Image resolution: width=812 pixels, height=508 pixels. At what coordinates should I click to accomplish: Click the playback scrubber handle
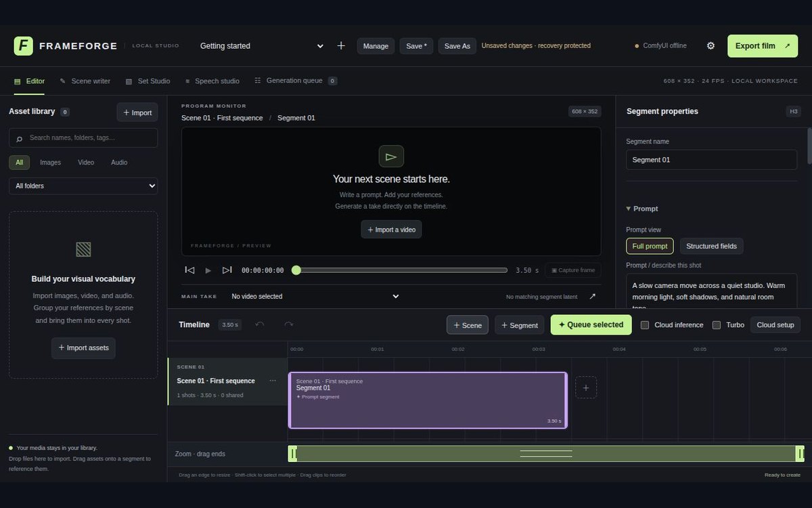pos(296,270)
